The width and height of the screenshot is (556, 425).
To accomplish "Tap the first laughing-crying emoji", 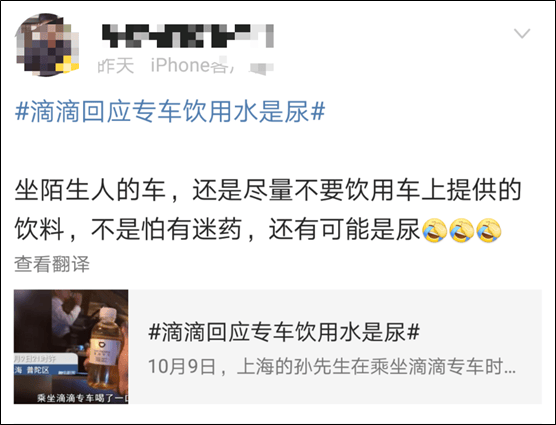I will (435, 230).
